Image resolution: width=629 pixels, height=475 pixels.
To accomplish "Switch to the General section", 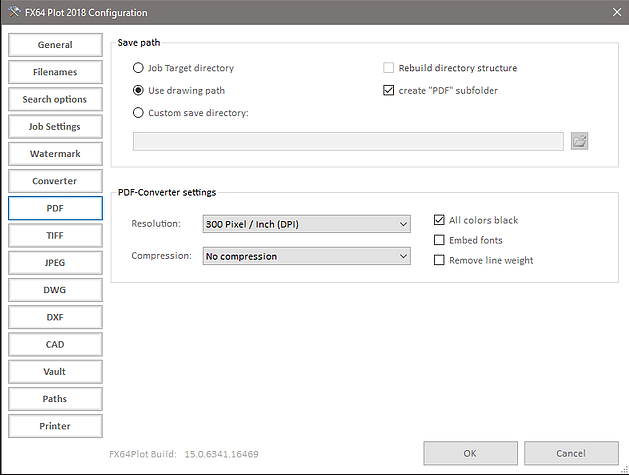I will (55, 45).
